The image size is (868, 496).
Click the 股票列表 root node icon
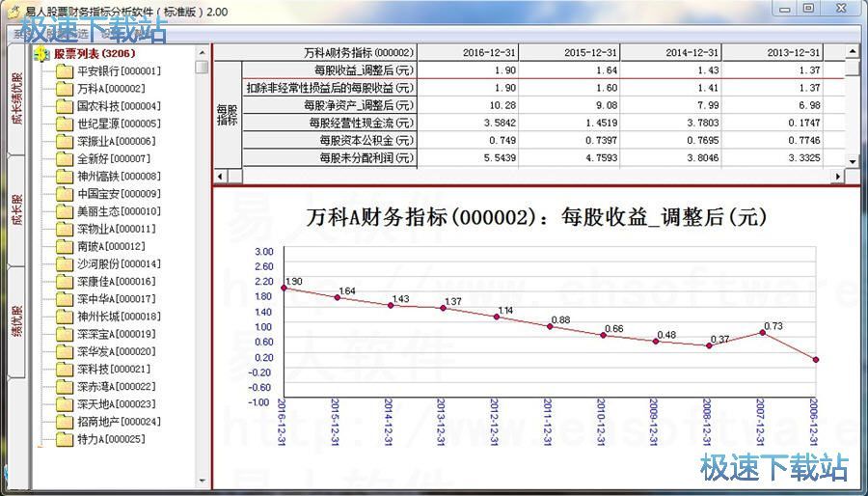(42, 54)
